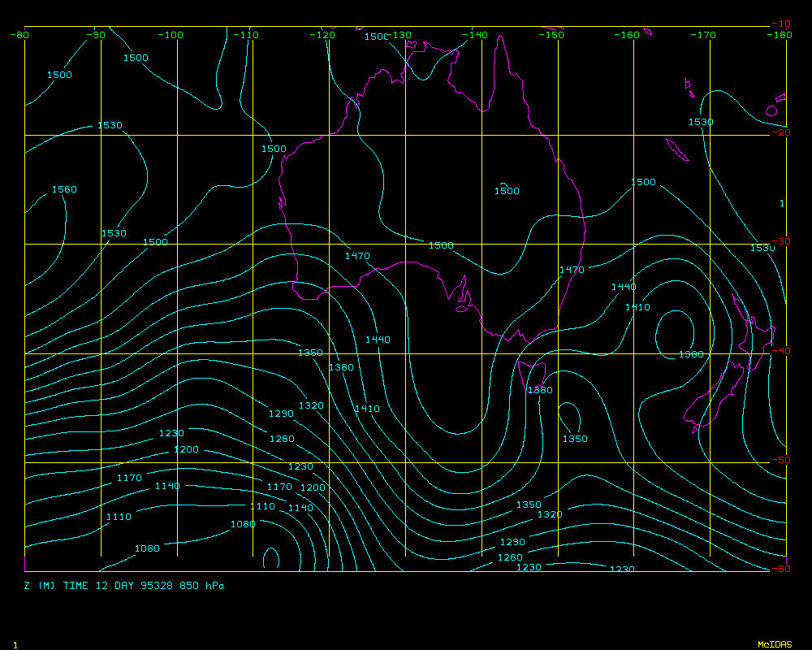Click the frame number 1 indicator
812x650 pixels.
(15, 644)
